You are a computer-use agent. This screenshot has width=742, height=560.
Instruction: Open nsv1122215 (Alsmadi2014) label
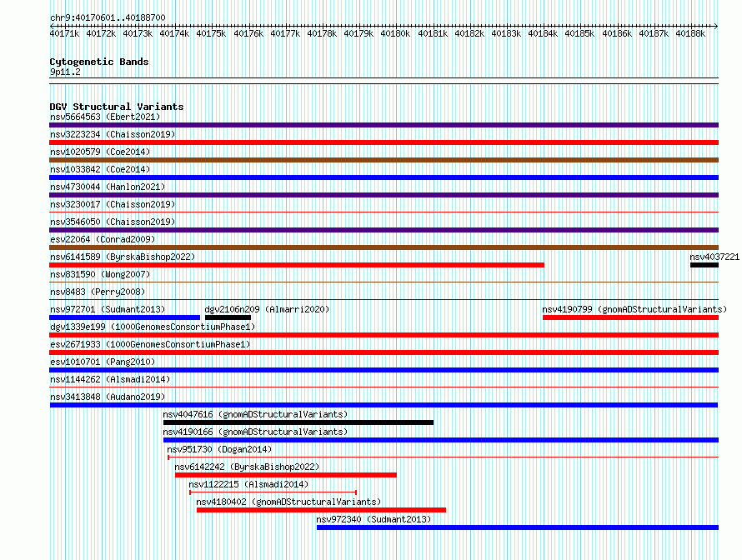248,484
